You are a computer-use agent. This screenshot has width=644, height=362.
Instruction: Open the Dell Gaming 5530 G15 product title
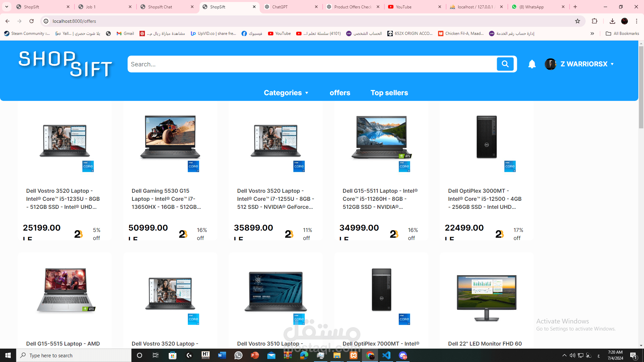166,199
